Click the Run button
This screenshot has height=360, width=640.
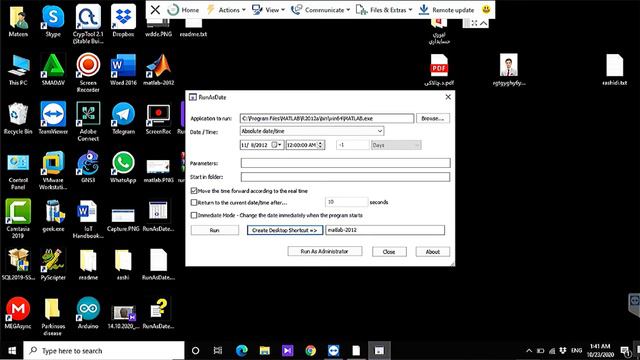(x=215, y=230)
